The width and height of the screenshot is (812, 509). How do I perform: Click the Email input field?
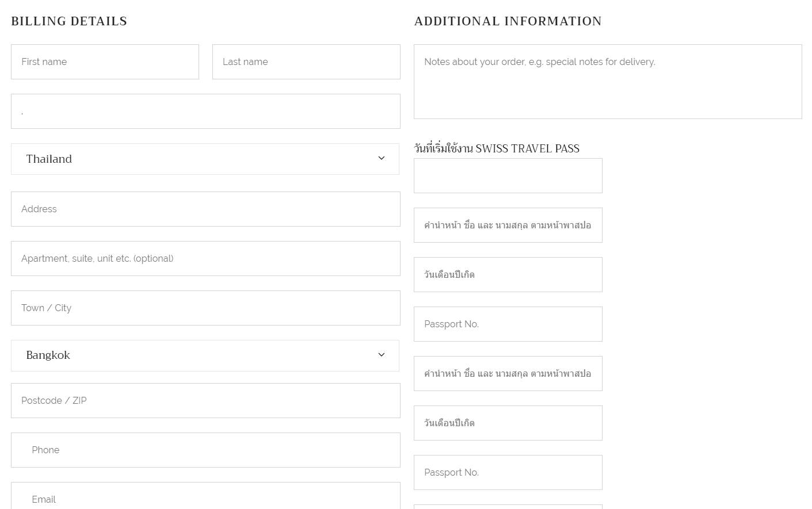point(205,496)
